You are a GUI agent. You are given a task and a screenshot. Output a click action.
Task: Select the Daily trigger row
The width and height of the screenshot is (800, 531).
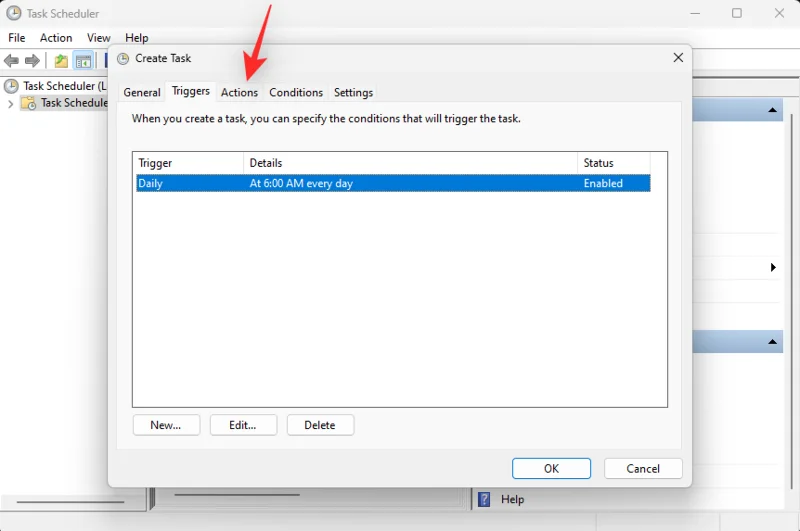(393, 183)
